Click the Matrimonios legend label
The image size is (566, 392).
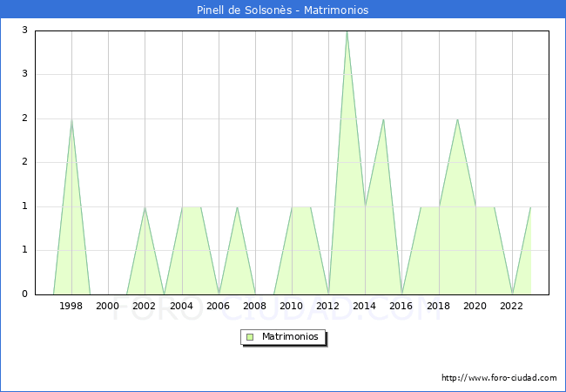(290, 336)
